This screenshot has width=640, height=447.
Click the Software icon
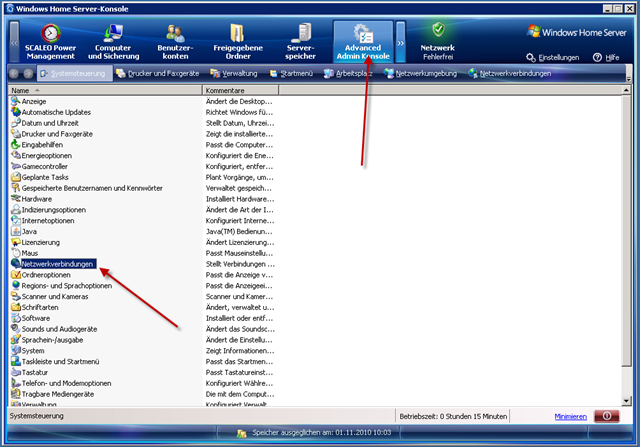point(16,318)
